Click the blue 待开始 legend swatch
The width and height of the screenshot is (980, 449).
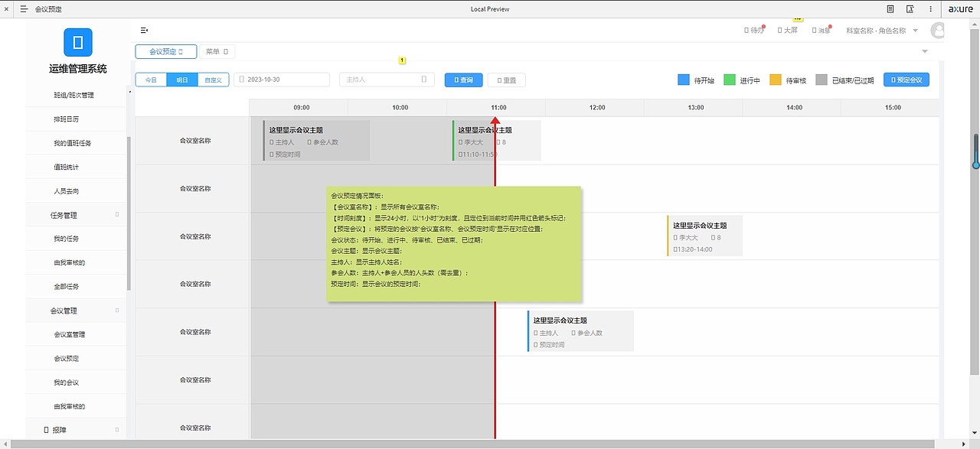tap(684, 80)
